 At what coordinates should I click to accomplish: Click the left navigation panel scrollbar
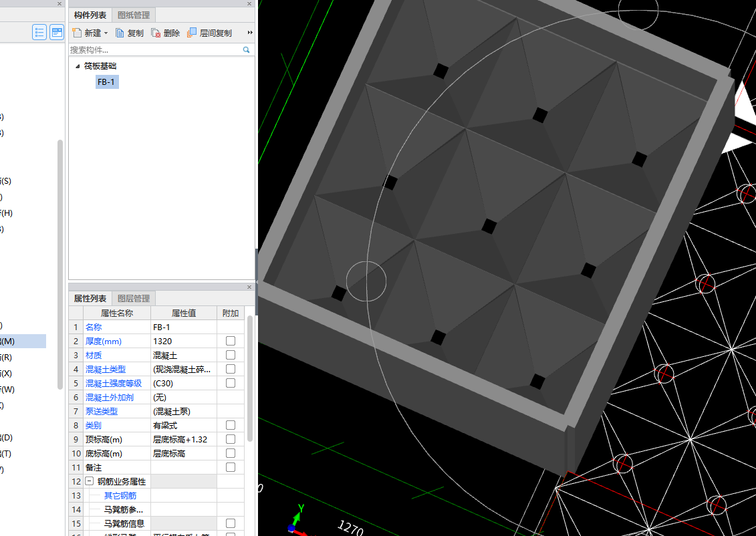click(x=59, y=264)
